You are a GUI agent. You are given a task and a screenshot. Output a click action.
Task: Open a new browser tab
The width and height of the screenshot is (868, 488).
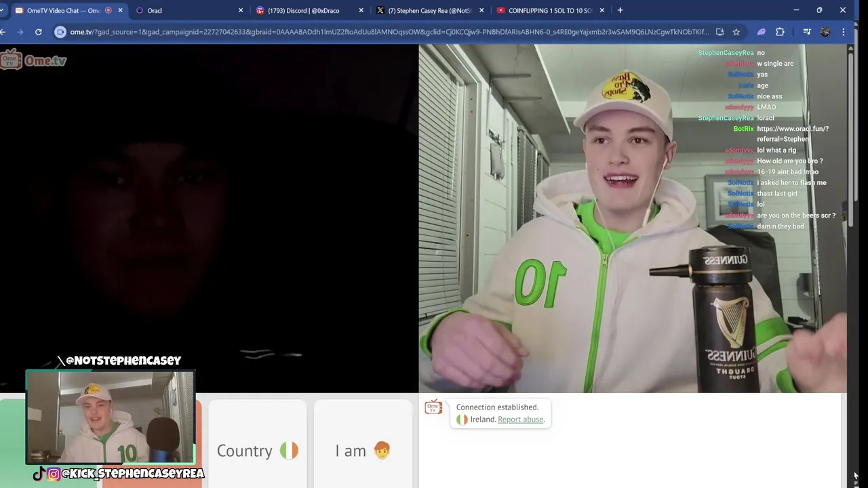[620, 10]
